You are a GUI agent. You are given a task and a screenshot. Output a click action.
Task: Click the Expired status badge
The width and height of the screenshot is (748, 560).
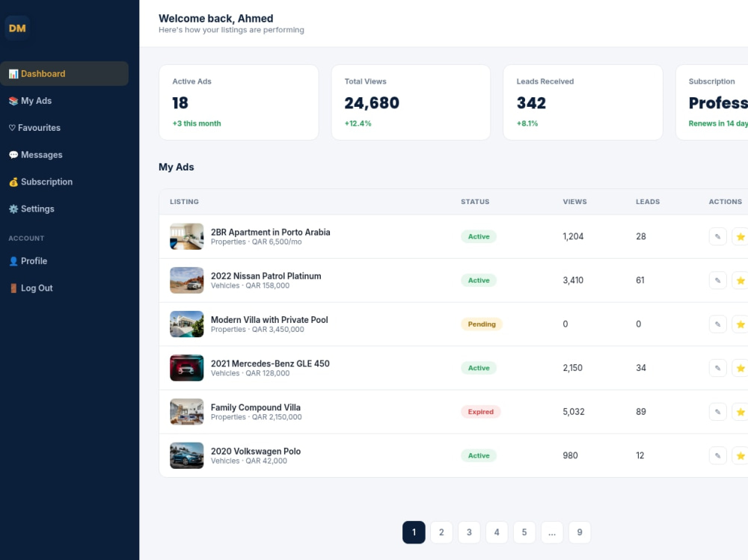tap(481, 412)
